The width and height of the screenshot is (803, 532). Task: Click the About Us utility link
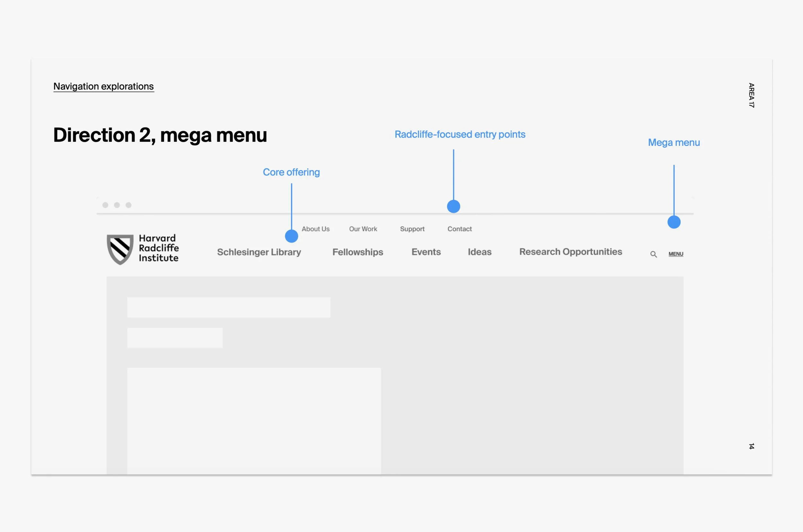click(x=315, y=229)
